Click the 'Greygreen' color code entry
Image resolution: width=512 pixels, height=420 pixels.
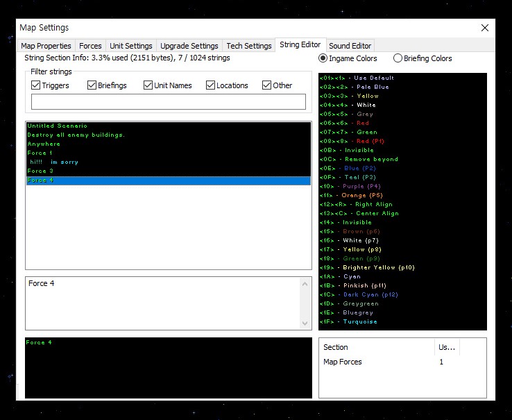(349, 303)
